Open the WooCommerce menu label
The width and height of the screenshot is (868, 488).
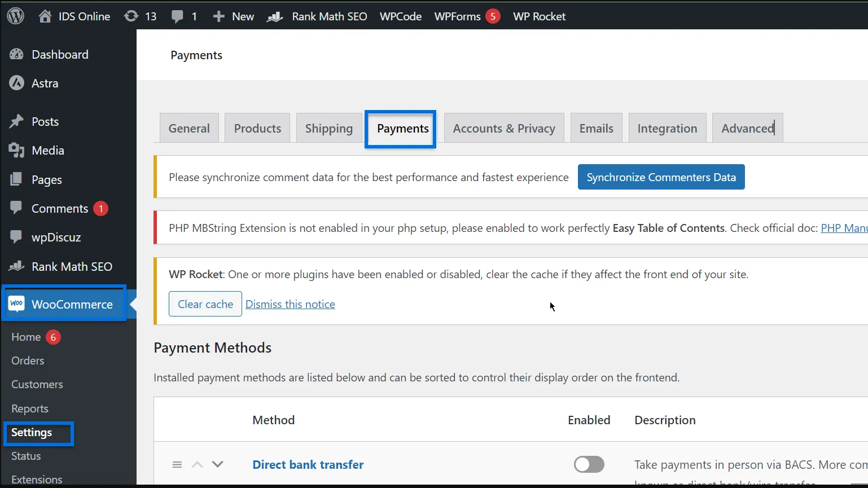click(72, 304)
